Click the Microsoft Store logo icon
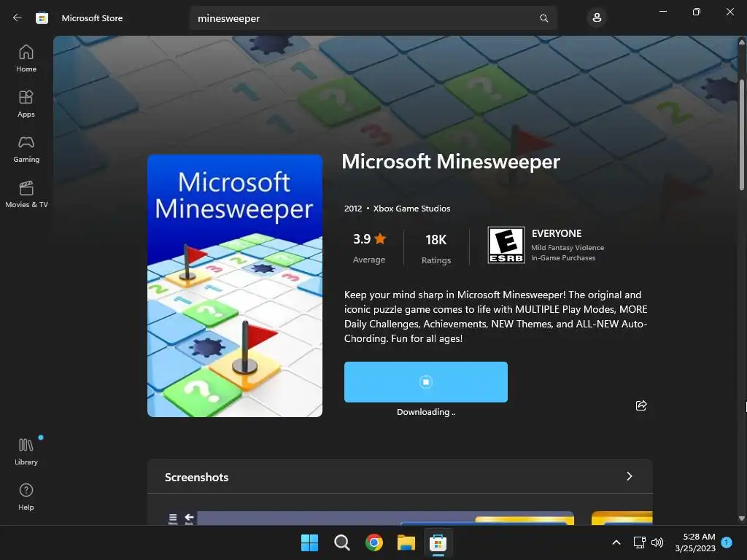747x560 pixels. tap(42, 18)
